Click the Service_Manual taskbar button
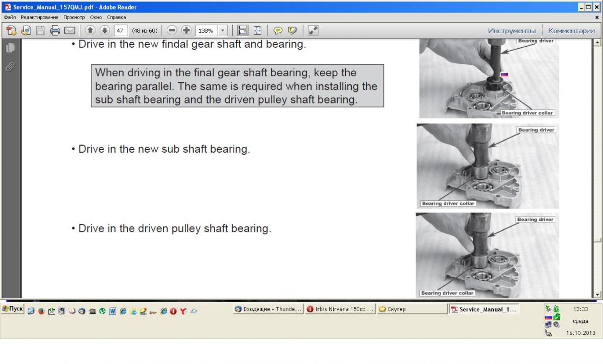This screenshot has height=364, width=603. (484, 309)
